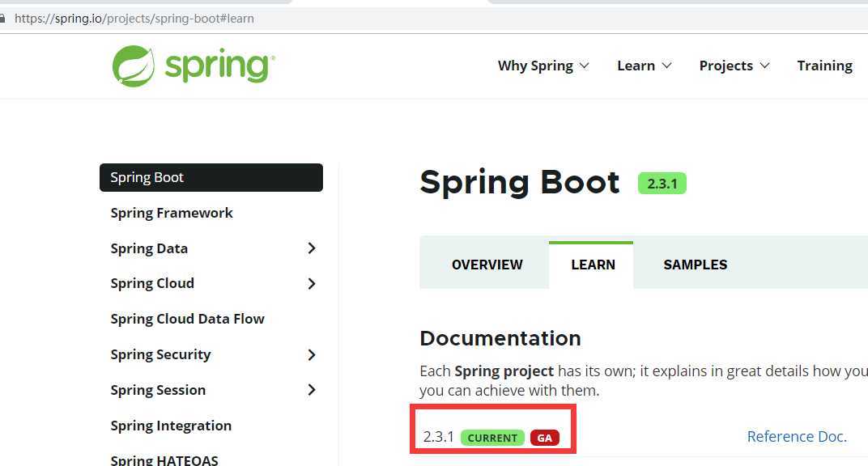Expand the Spring Data submenu chevron
The image size is (868, 466).
coord(312,248)
